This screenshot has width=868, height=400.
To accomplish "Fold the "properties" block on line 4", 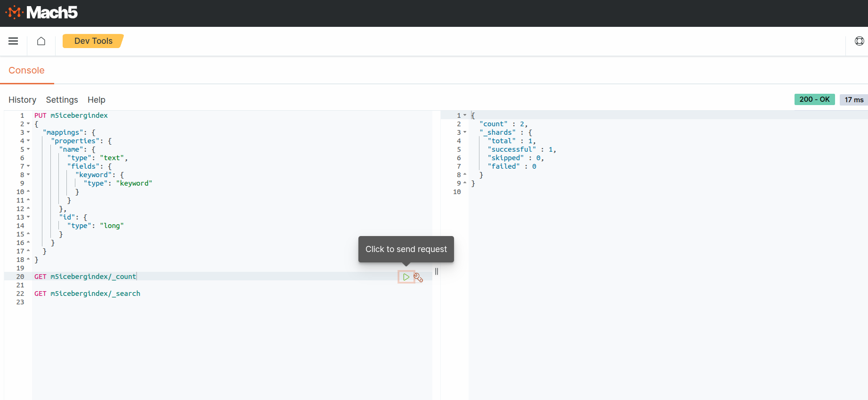I will 28,141.
